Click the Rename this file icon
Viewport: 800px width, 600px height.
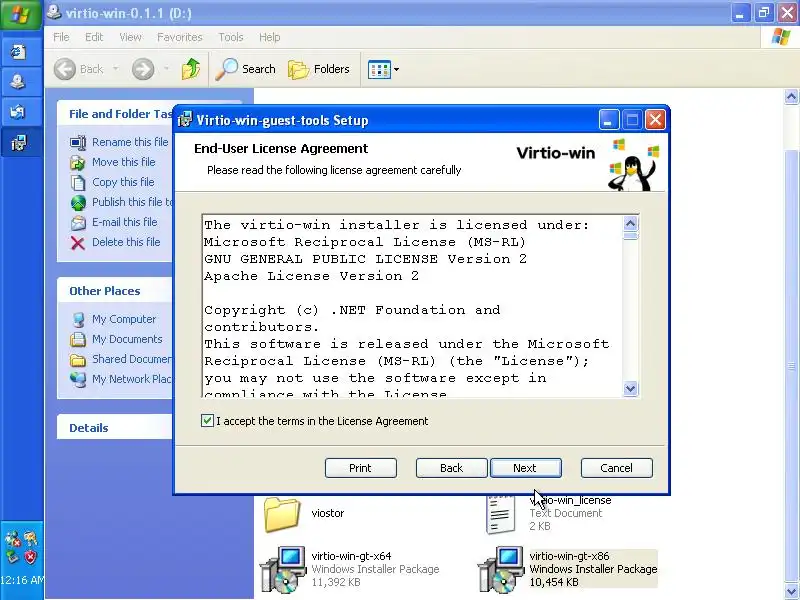pyautogui.click(x=78, y=142)
